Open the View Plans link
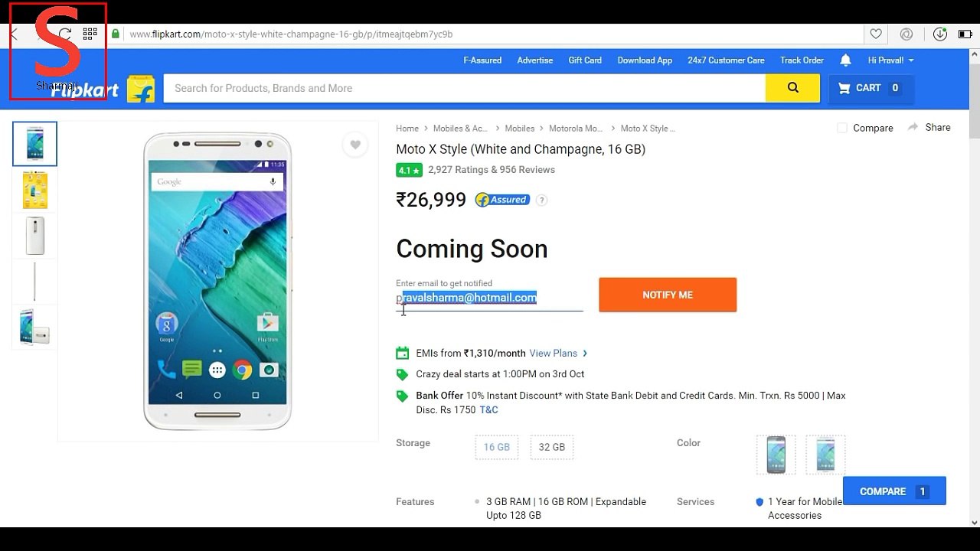980x551 pixels. tap(554, 353)
